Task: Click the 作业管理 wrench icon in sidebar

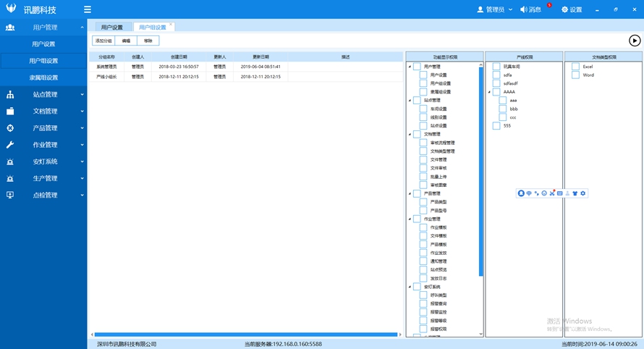Action: [x=10, y=145]
